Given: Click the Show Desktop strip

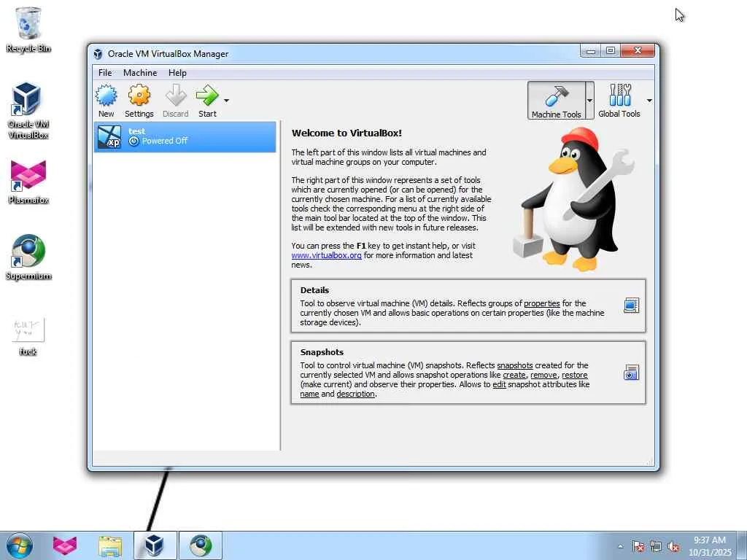Looking at the screenshot, I should (742, 545).
